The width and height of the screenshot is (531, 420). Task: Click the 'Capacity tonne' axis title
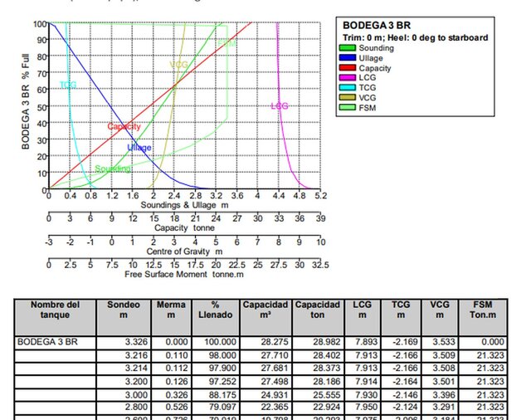click(x=184, y=228)
